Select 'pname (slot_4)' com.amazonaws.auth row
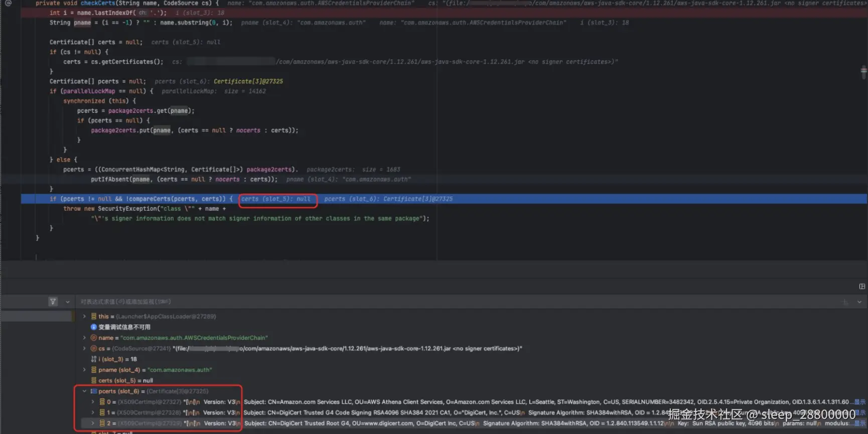868x434 pixels. [155, 370]
